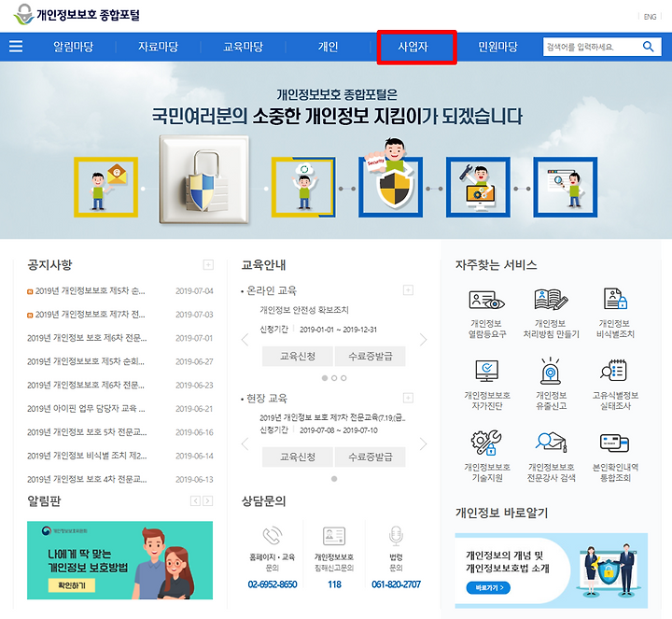Viewport: 672px width, 619px height.
Task: Open the hamburger menu icon
Action: pos(16,46)
